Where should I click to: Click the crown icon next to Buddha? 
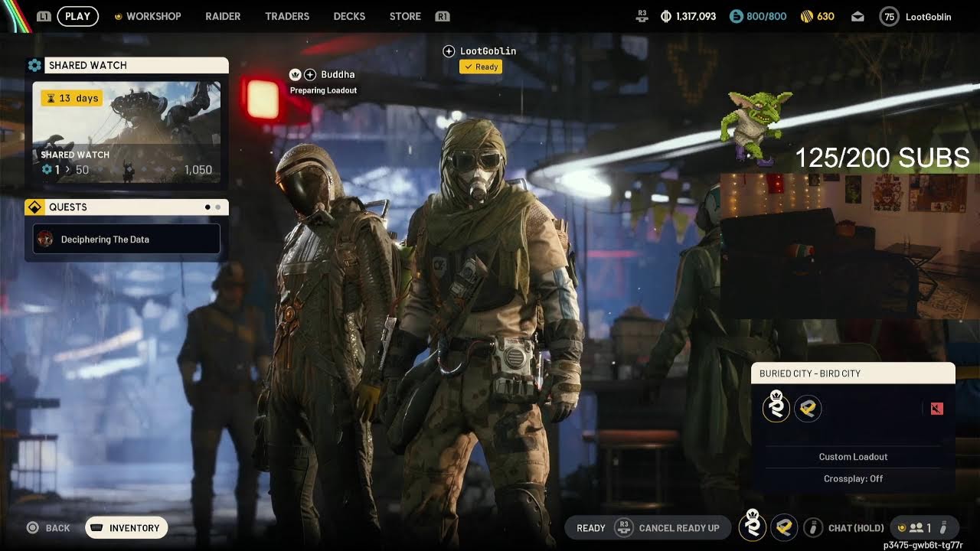tap(295, 74)
